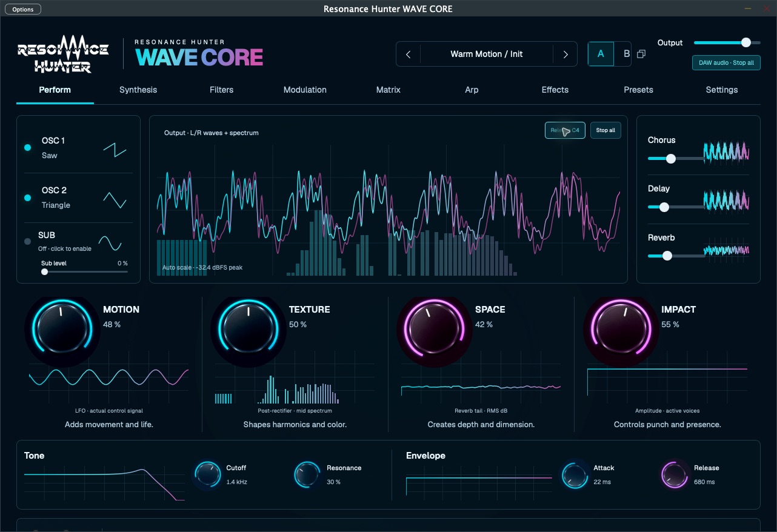Click the Reverb waveform thumbnail

click(726, 250)
